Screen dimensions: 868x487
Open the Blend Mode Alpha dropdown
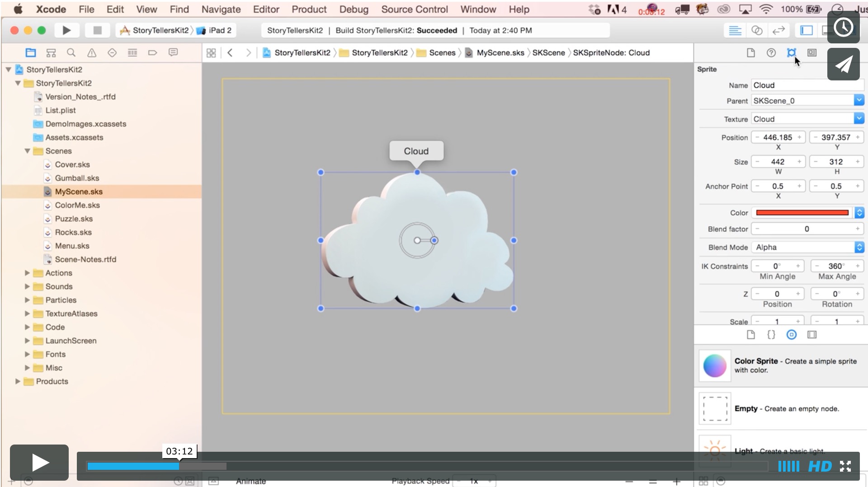point(859,247)
